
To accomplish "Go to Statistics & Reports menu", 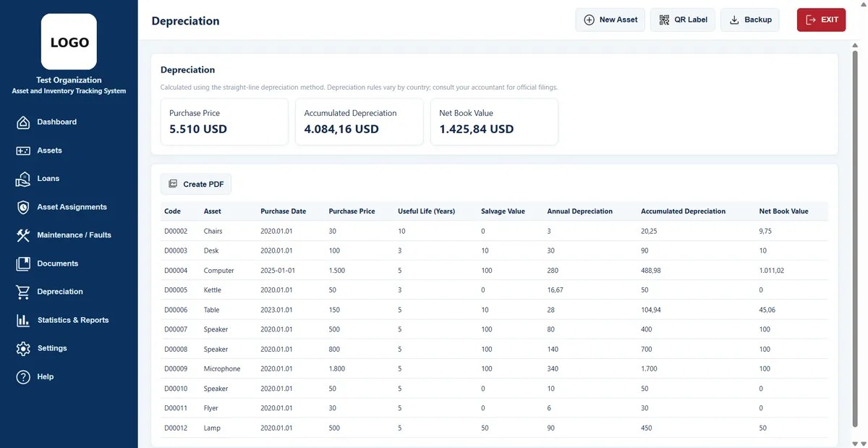I will 73,320.
